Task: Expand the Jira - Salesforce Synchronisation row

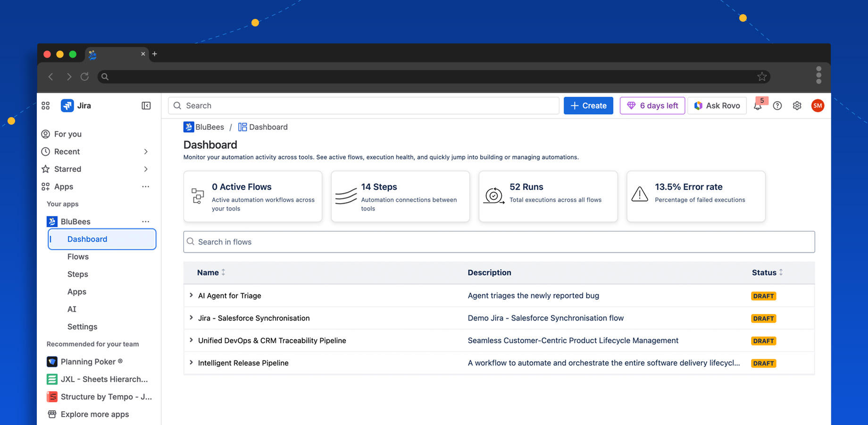Action: point(191,318)
